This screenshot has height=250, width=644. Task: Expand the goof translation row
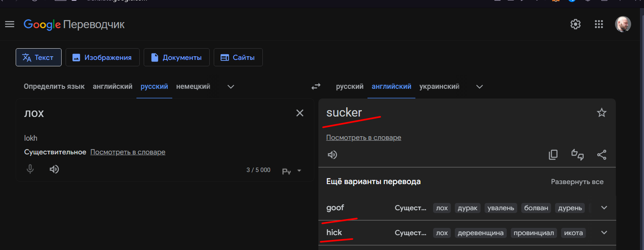pos(604,208)
